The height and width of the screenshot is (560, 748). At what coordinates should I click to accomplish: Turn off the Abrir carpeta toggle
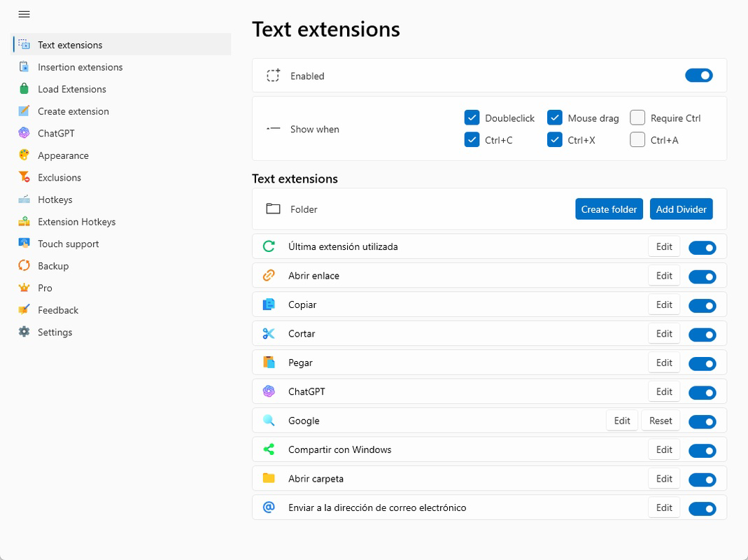point(703,479)
